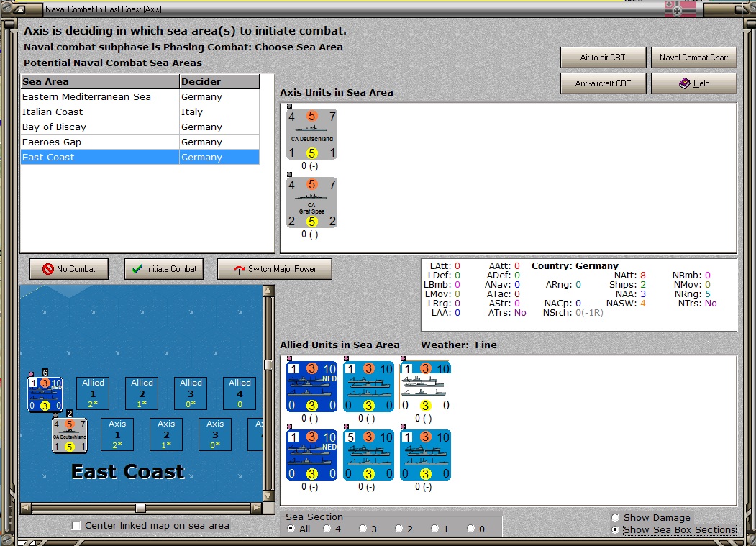The image size is (756, 546).
Task: Select the white-background Allied convoy unit
Action: [425, 387]
